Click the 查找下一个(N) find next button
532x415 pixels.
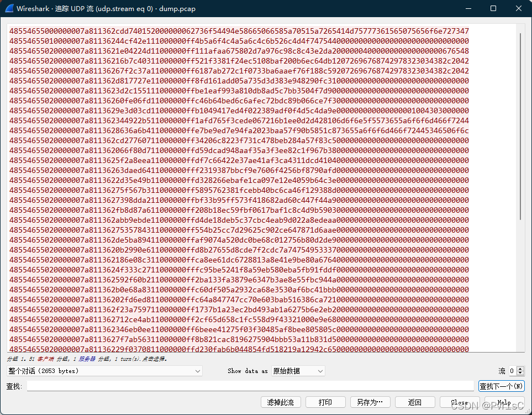pos(501,386)
